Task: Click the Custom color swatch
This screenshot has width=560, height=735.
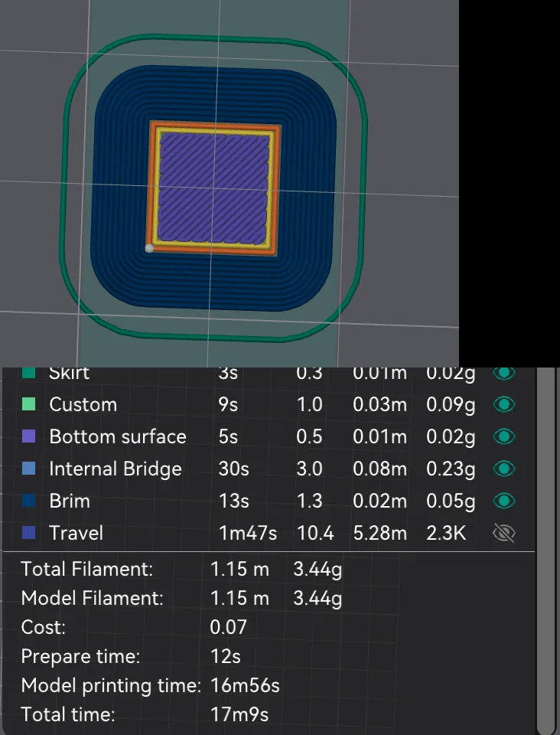Action: tap(29, 404)
